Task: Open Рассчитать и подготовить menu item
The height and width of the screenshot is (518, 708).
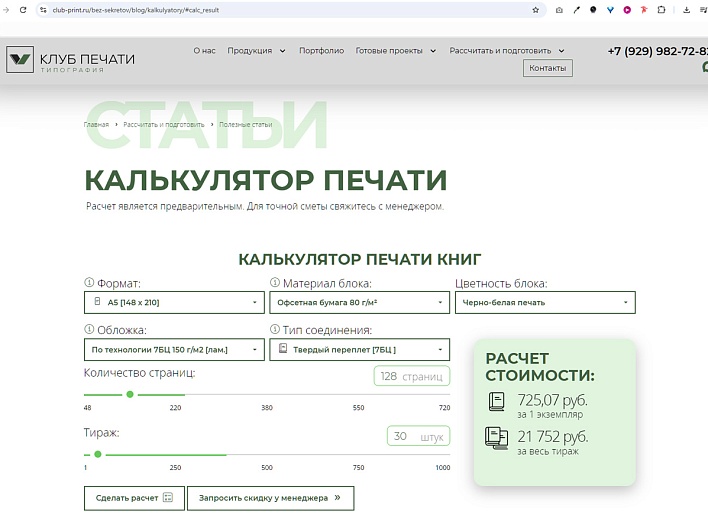Action: (500, 51)
